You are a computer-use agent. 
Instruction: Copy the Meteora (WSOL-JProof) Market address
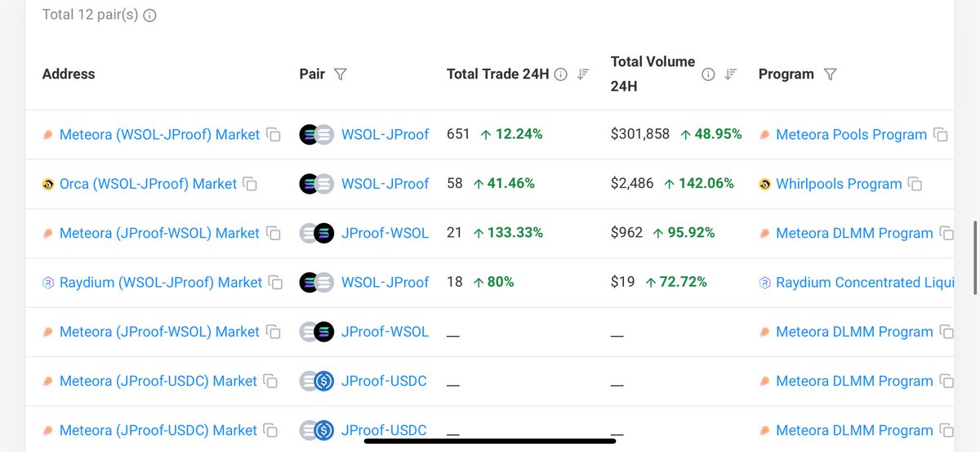click(274, 135)
